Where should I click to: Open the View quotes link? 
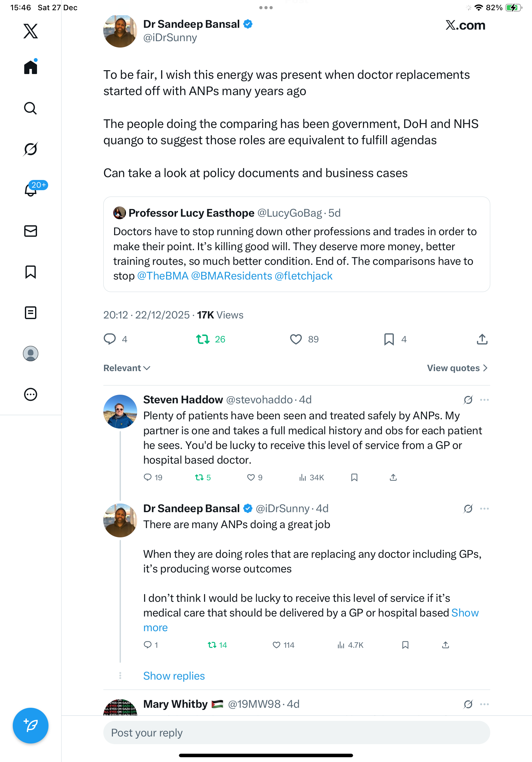pos(457,368)
